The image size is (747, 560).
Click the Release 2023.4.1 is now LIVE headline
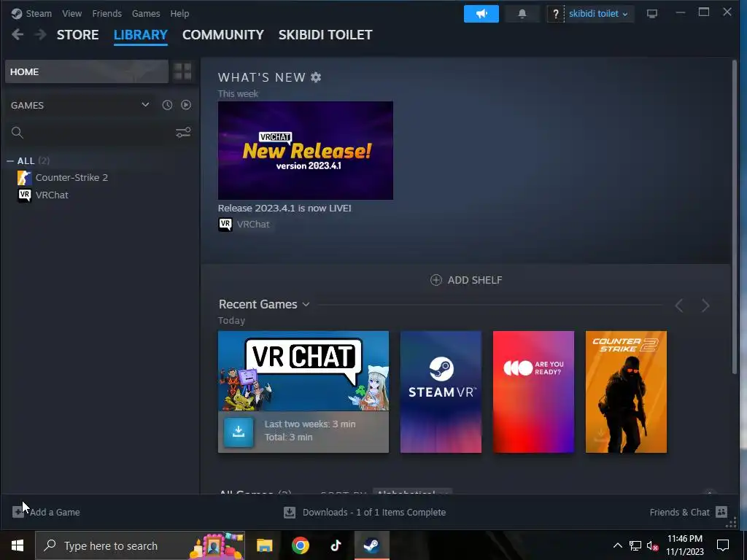[285, 208]
